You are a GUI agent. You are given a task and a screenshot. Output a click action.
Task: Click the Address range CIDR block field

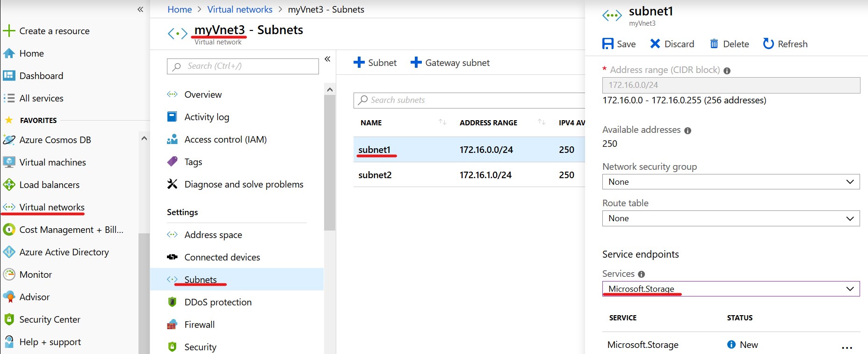point(731,85)
